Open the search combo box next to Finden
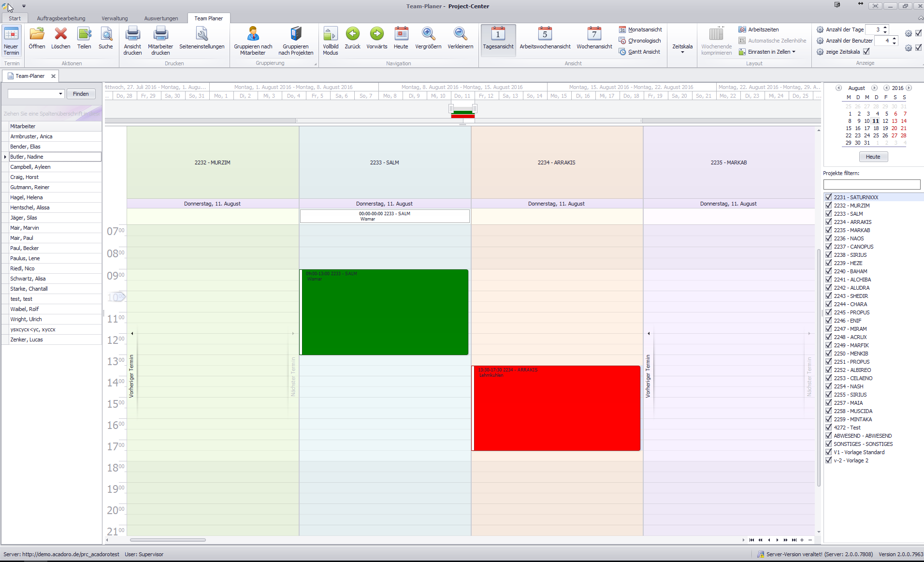The width and height of the screenshot is (924, 562). point(60,94)
